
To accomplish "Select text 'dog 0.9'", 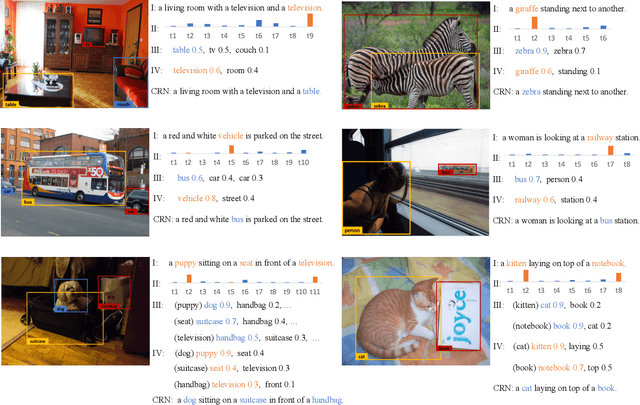I will click(x=217, y=305).
